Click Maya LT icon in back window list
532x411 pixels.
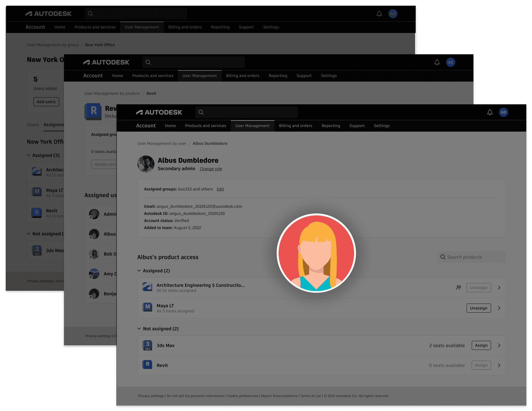(37, 192)
